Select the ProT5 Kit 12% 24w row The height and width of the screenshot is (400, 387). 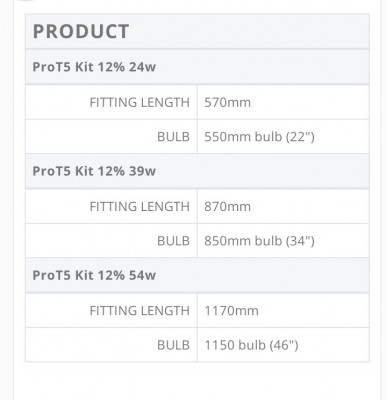click(197, 67)
